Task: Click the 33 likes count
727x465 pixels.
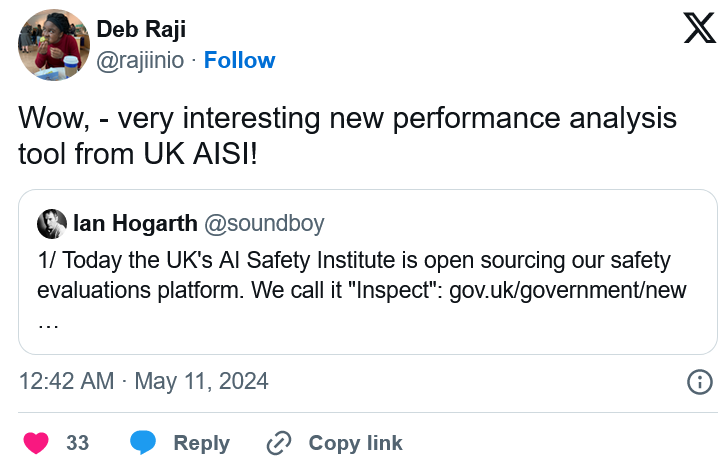Action: coord(77,443)
